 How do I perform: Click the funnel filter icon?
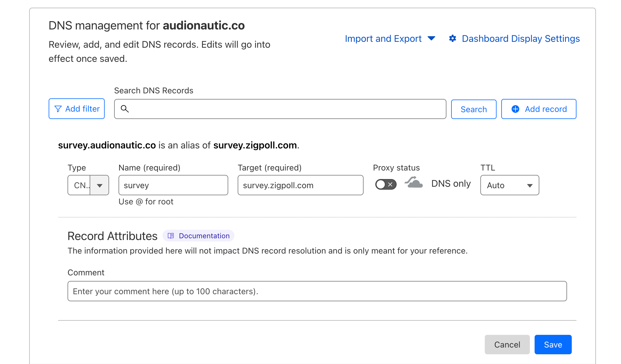(58, 109)
